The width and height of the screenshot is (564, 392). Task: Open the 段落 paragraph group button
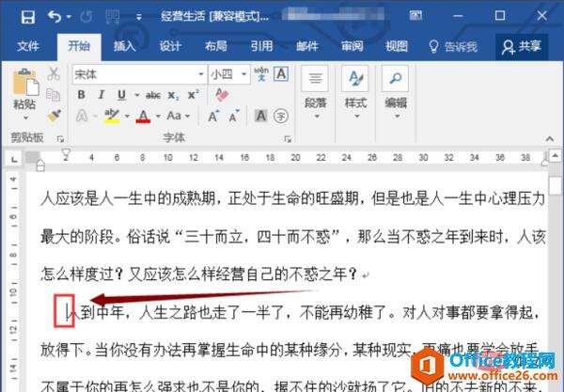[316, 93]
